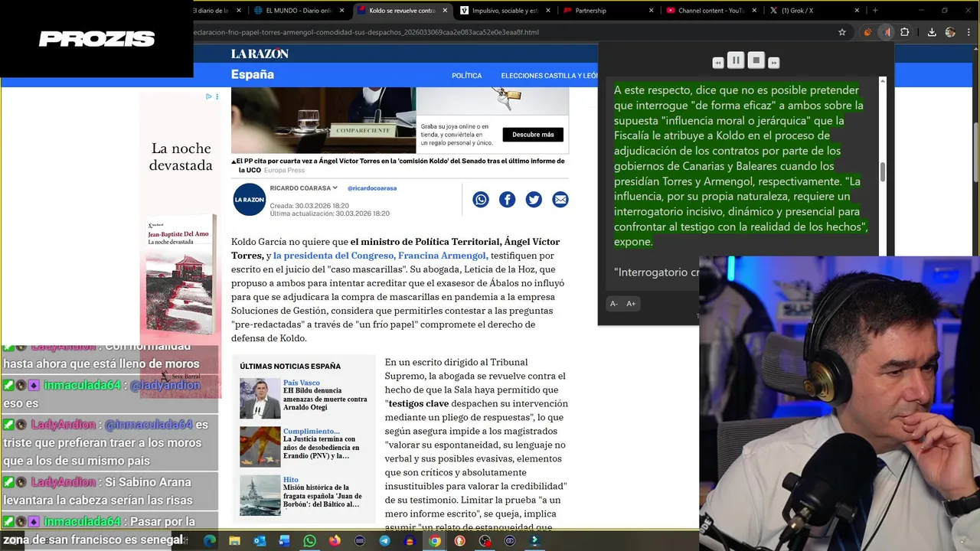Image resolution: width=980 pixels, height=551 pixels.
Task: Click the Europa Press photo credit
Action: pos(285,170)
